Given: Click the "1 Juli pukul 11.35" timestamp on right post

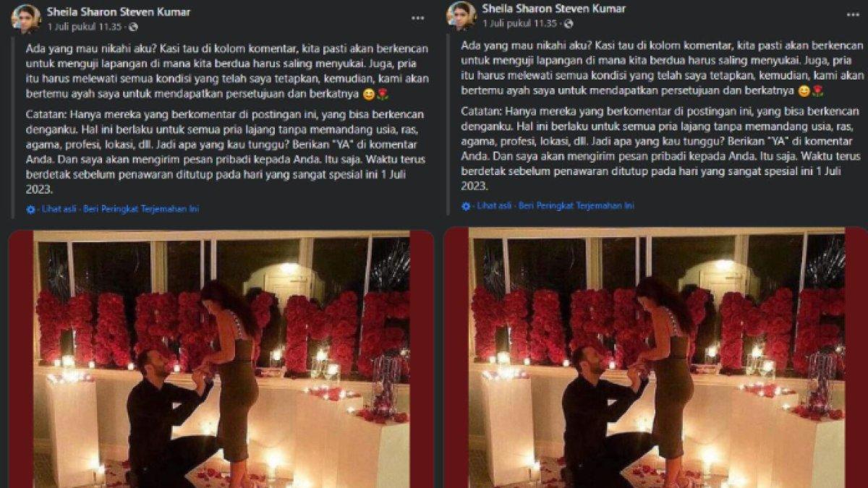Looking at the screenshot, I should [520, 23].
